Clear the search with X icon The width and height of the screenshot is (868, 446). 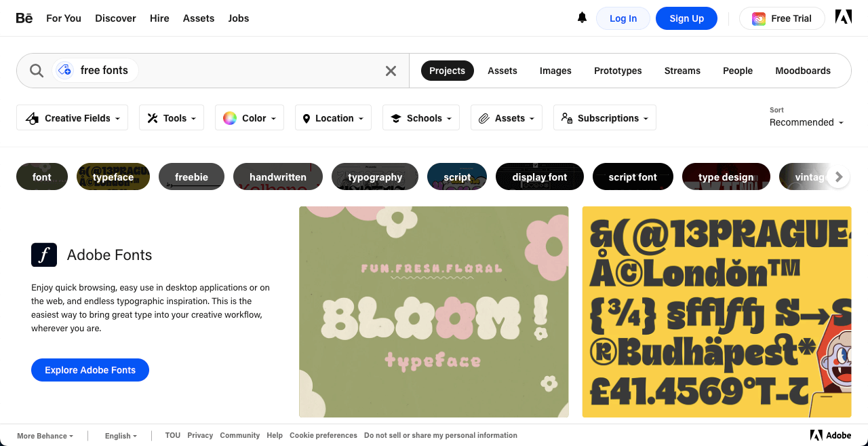[391, 71]
